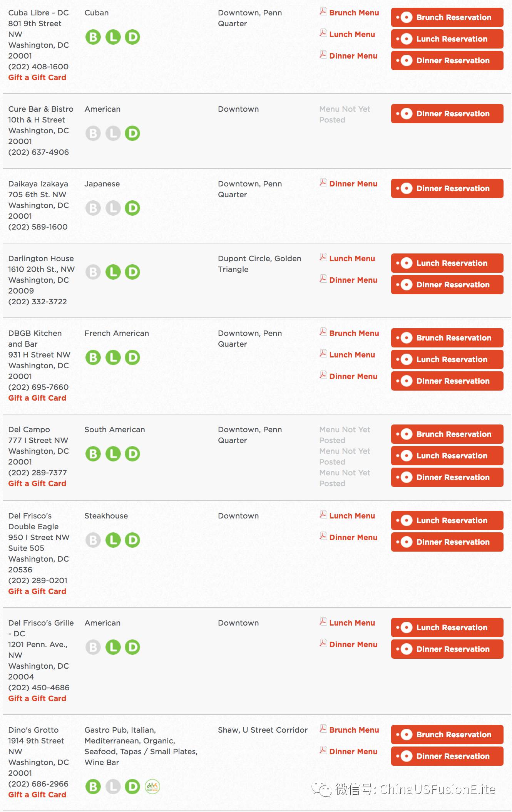Click Daikaya Izakaya grey Brunch B icon
Viewport: 512px width, 812px height.
93,208
